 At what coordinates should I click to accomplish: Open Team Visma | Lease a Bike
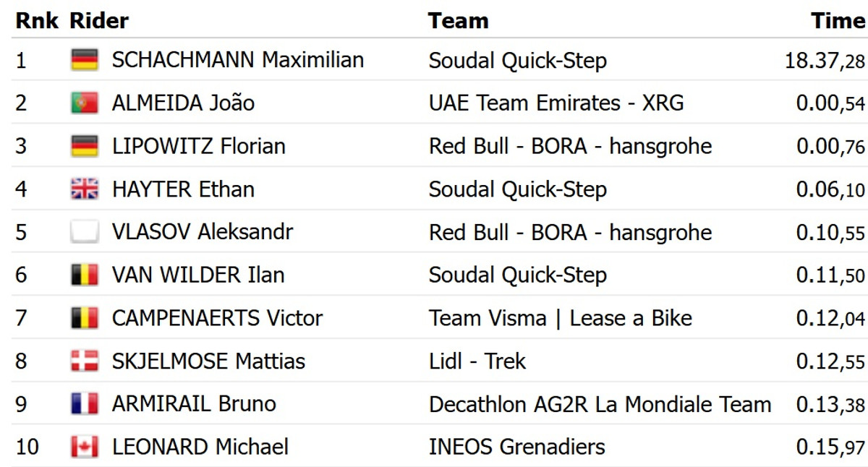[560, 318]
